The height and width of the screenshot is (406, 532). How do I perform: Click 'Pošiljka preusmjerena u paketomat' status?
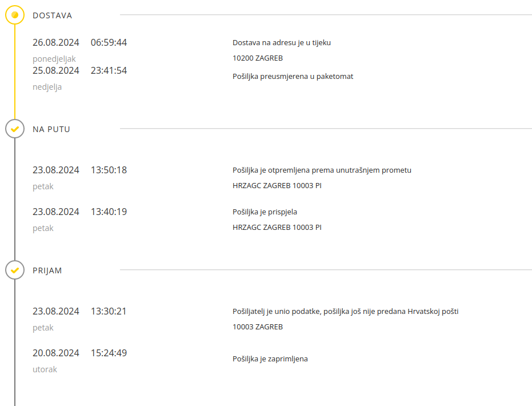pos(293,76)
